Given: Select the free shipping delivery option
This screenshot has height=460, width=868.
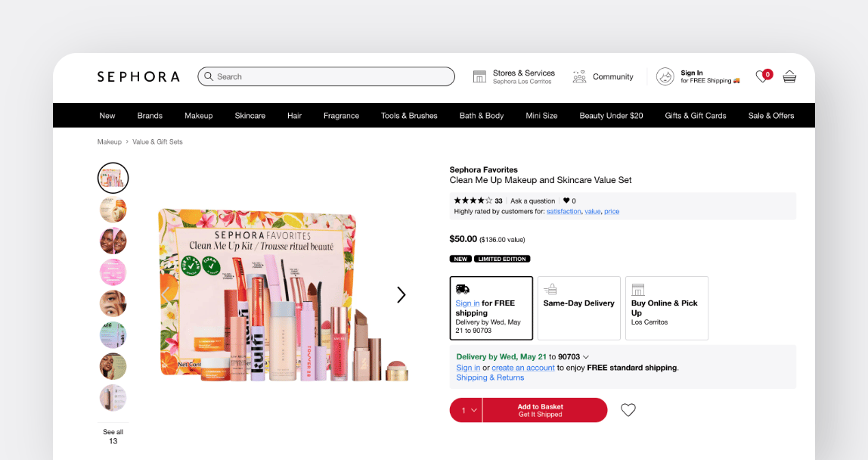Looking at the screenshot, I should click(491, 308).
